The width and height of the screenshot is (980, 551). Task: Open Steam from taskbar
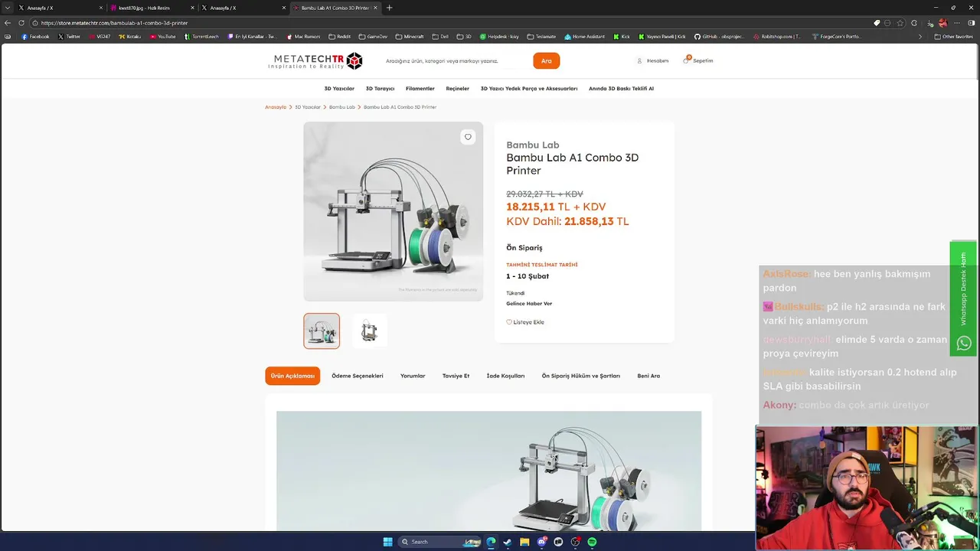(507, 542)
